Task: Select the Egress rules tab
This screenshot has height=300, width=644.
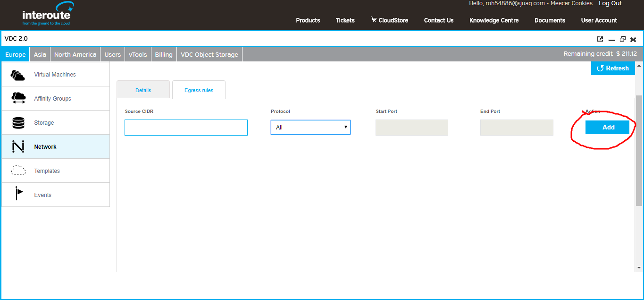Action: [x=199, y=90]
